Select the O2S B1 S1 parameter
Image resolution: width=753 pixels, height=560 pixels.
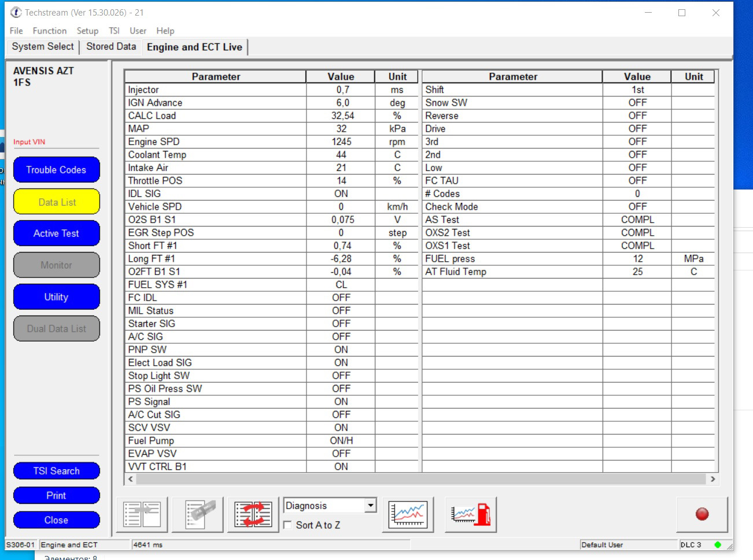[x=152, y=220]
